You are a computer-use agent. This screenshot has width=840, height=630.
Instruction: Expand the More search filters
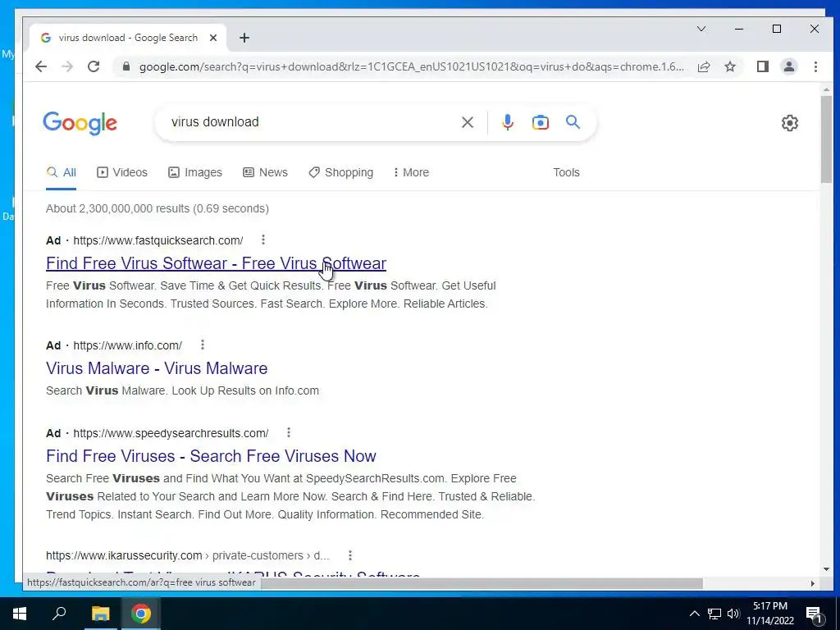click(x=411, y=172)
